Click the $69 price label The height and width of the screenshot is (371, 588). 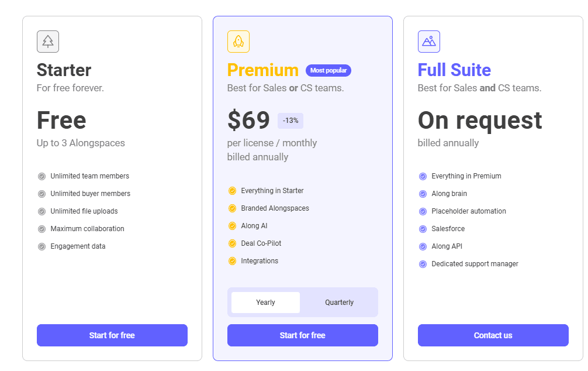tap(249, 121)
